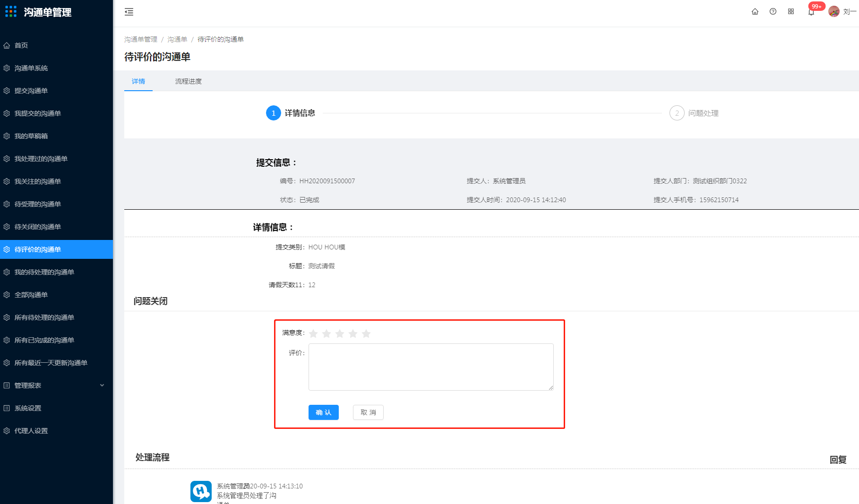Click submit time 2020-09-15 14:12:40
Image resolution: width=859 pixels, height=504 pixels.
tap(536, 200)
